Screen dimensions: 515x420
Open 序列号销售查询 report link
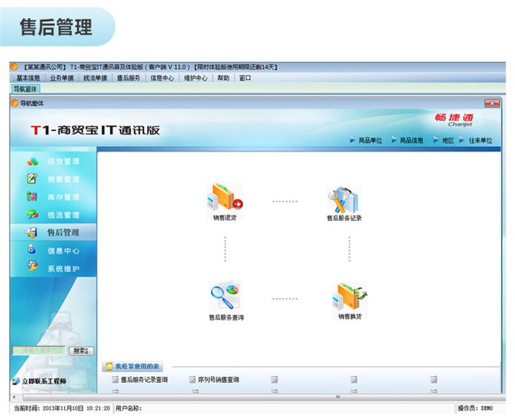[x=218, y=380]
